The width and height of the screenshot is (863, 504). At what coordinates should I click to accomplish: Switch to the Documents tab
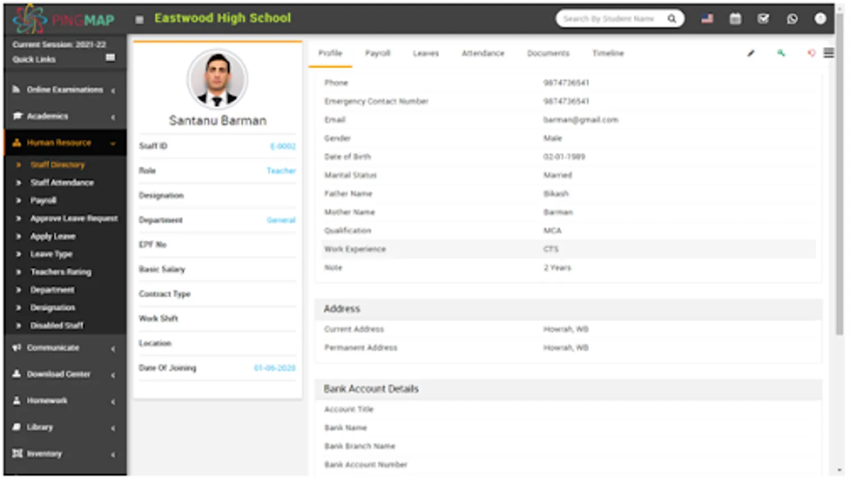click(548, 53)
